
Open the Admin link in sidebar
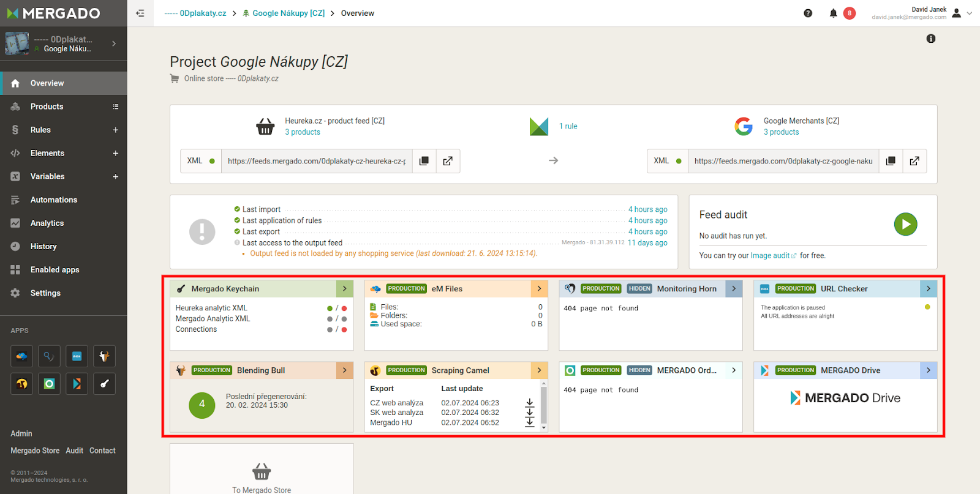[x=21, y=433]
